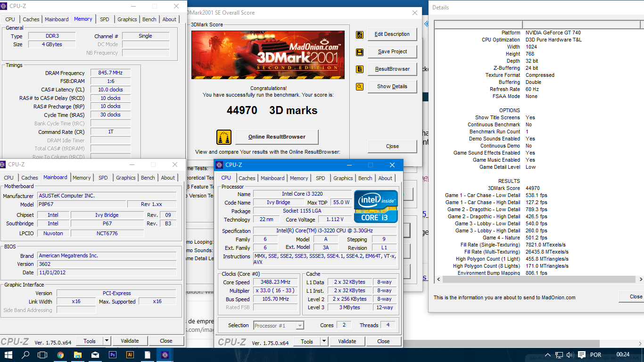The image size is (644, 362).
Task: Click the CPU-Z title icon in CPU window
Action: coord(220,165)
